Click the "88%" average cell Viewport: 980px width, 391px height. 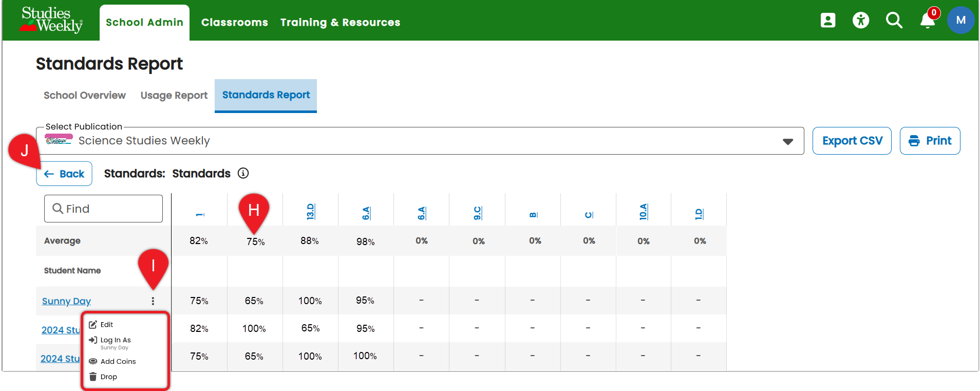point(310,241)
